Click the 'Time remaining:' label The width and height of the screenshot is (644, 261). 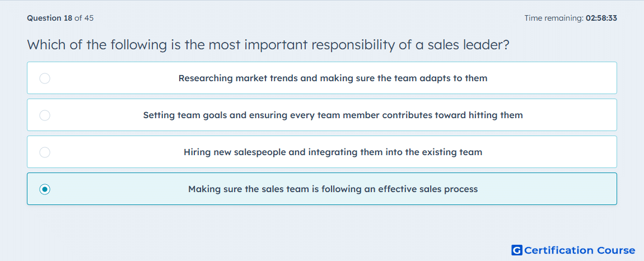(x=554, y=18)
